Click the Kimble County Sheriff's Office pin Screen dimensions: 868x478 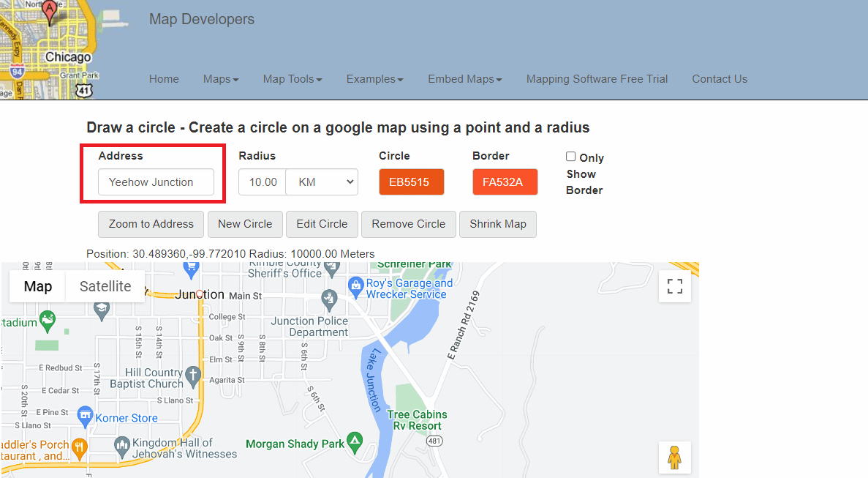331,268
